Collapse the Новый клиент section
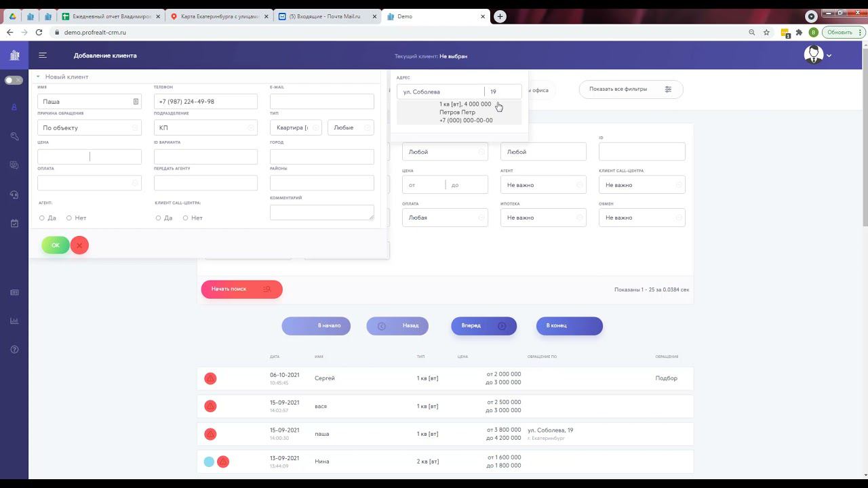This screenshot has height=488, width=868. pyautogui.click(x=38, y=77)
